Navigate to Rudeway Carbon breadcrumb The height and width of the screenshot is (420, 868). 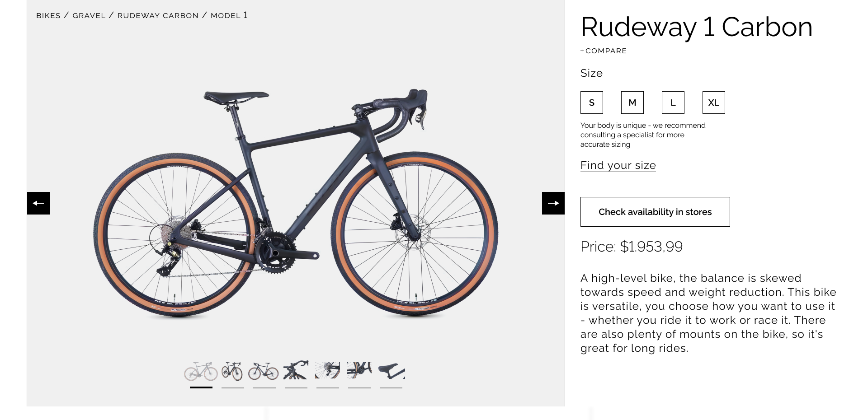click(x=158, y=16)
